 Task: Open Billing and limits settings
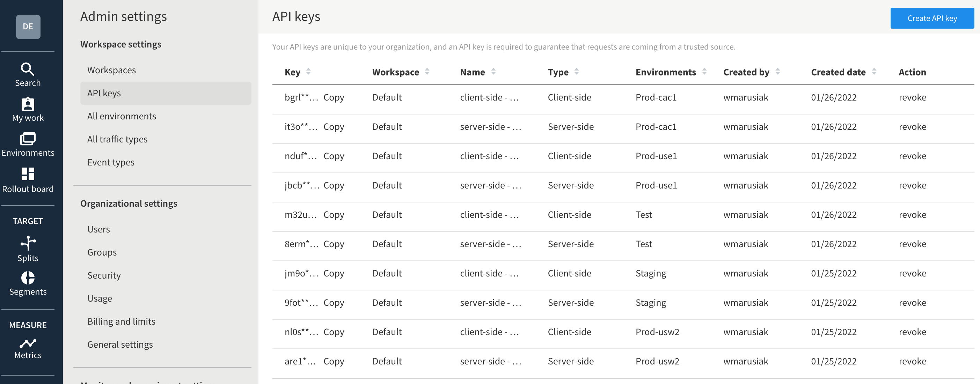[x=120, y=320]
